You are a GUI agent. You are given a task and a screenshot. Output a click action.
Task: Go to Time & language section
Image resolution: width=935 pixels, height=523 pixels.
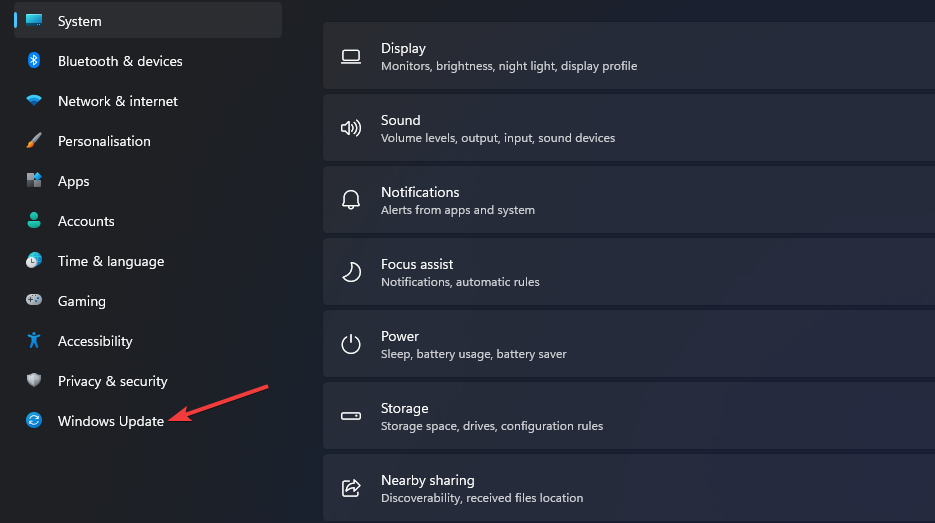(110, 261)
